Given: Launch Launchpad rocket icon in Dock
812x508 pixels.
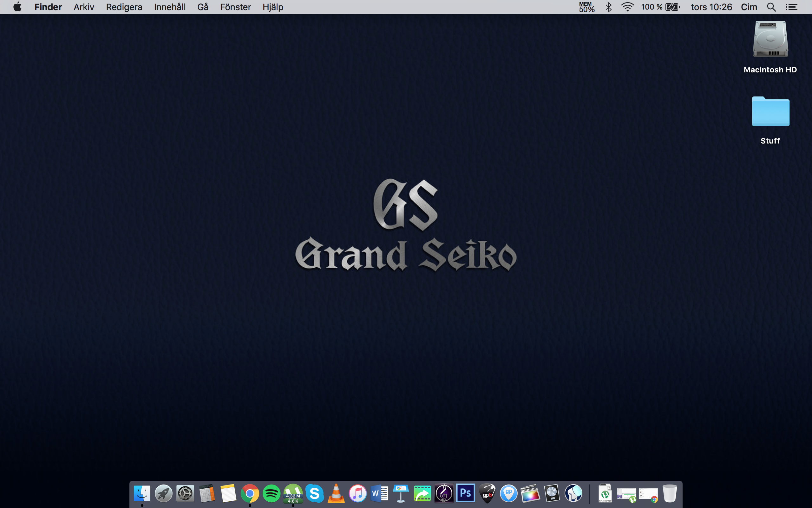Looking at the screenshot, I should click(163, 493).
